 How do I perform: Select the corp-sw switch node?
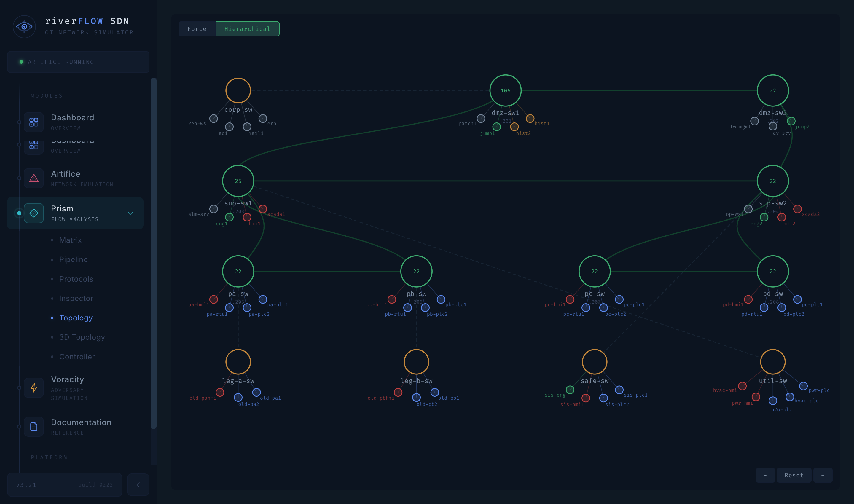click(x=238, y=90)
